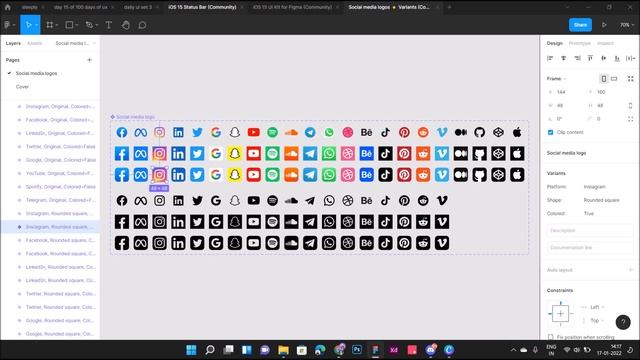Set frame orientation to portrait
The image size is (640, 360).
pyautogui.click(x=604, y=78)
